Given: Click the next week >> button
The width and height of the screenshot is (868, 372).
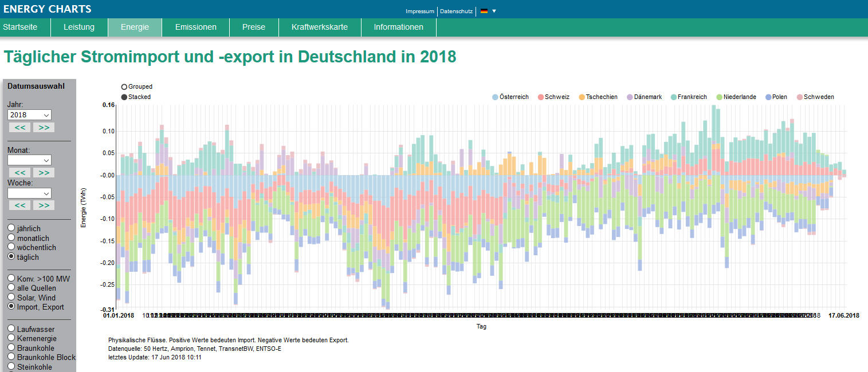Looking at the screenshot, I should pos(44,205).
